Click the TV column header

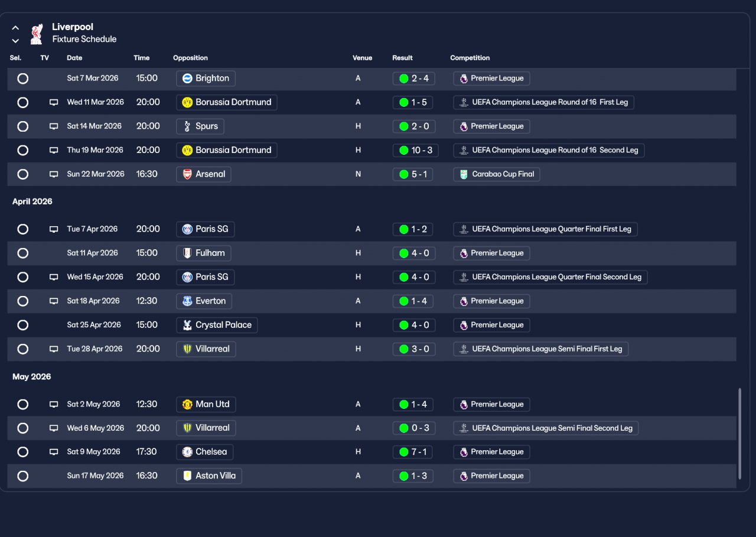(45, 58)
